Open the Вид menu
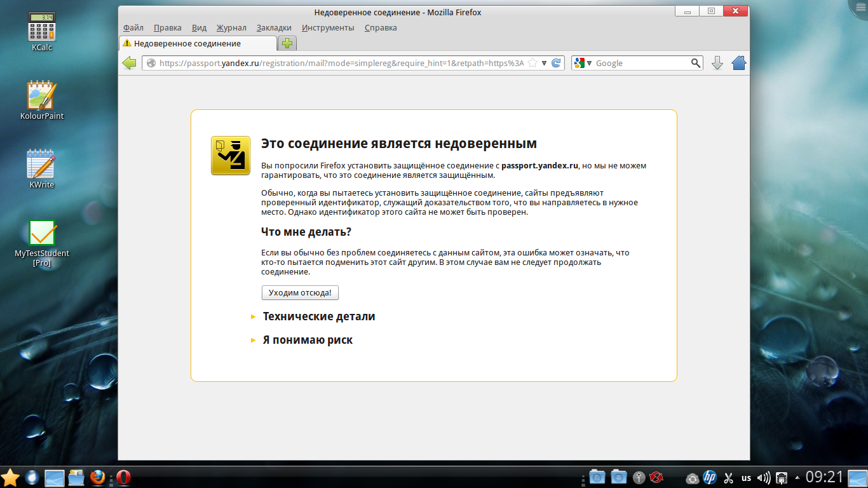Screen dimensions: 868x488 point(200,27)
